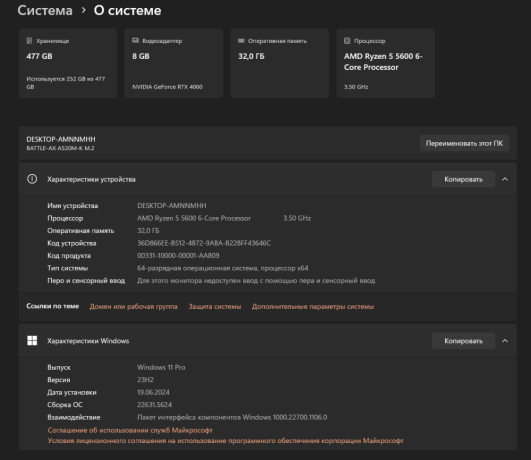Click the video adapter icon on Видеоадаптер card
This screenshot has height=460, width=531.
tap(135, 41)
